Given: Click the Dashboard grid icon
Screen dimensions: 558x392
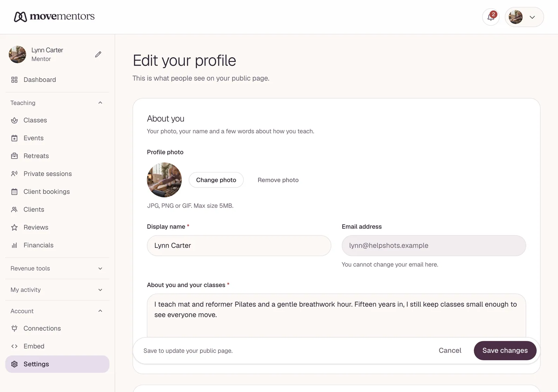Looking at the screenshot, I should [x=14, y=80].
